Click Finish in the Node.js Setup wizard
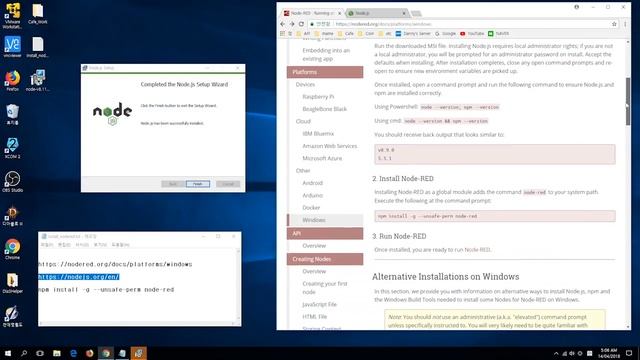This screenshot has height=360, width=640. [198, 184]
